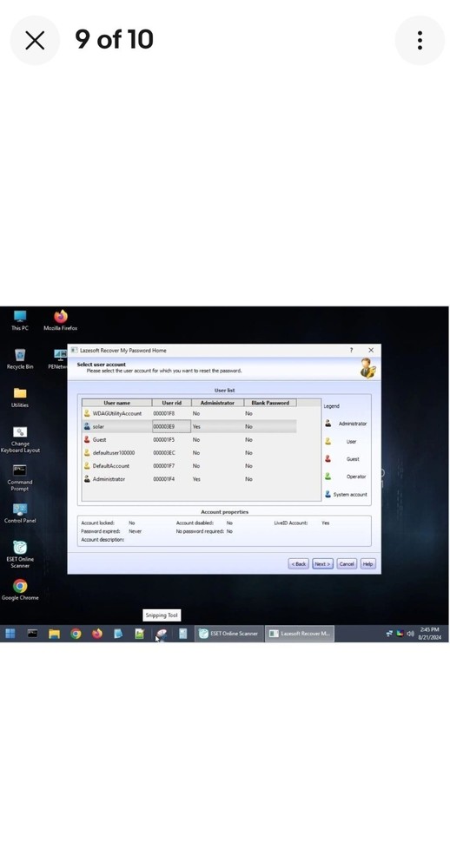Click the User legend icon
Viewport: 450px width, 868px height.
[x=328, y=441]
